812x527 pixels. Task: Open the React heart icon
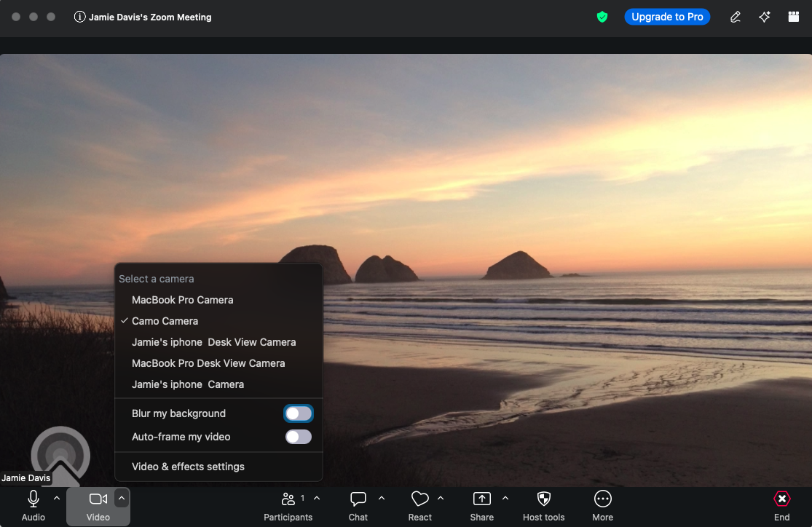(x=420, y=499)
